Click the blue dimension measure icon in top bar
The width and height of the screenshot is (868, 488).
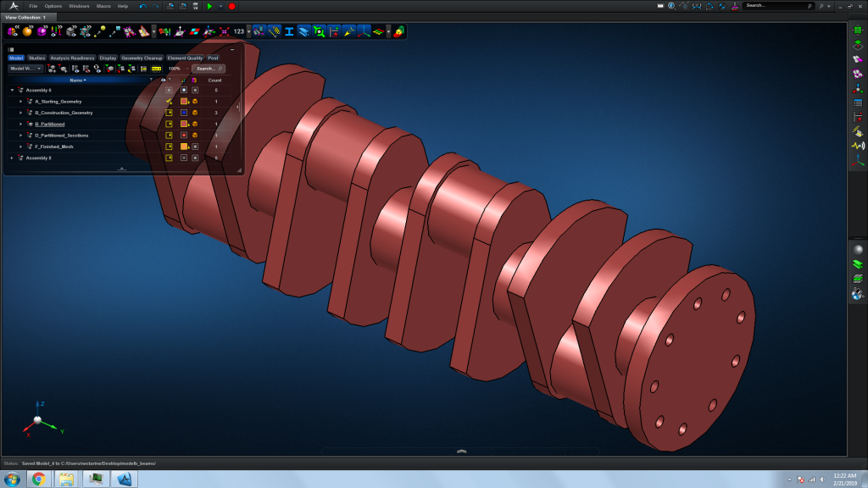(697, 6)
